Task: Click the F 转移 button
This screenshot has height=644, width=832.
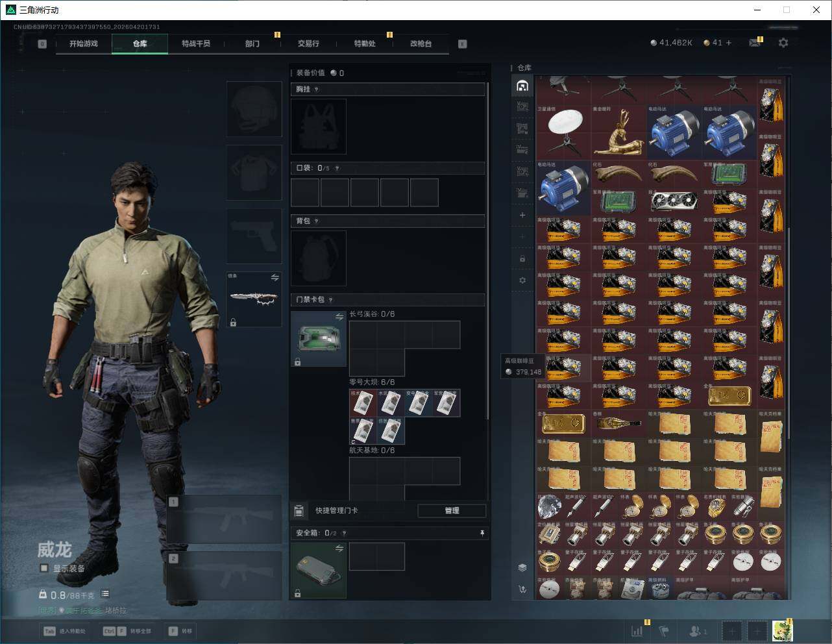Action: [180, 631]
